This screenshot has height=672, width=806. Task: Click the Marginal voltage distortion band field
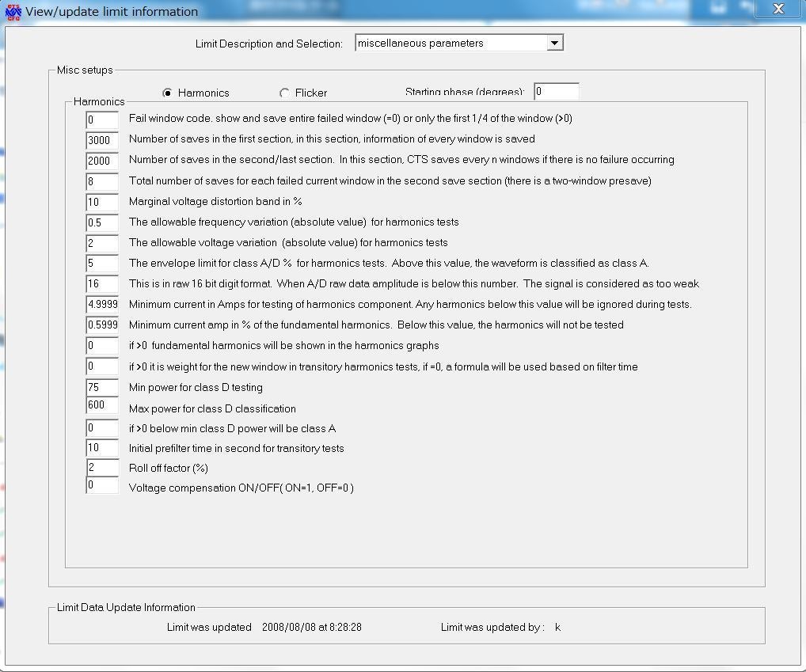102,202
